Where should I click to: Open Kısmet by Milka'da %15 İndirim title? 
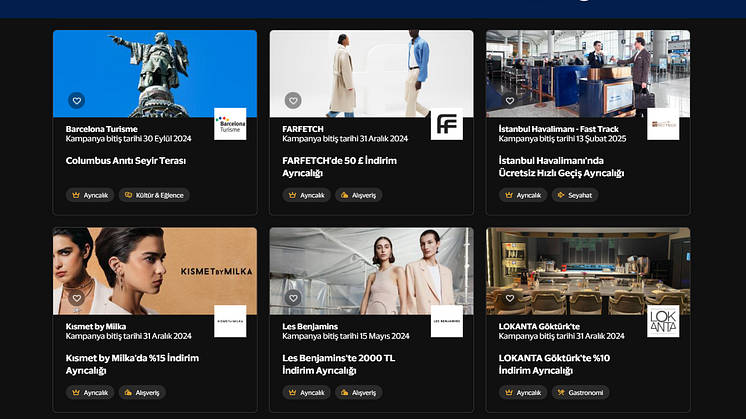[132, 364]
